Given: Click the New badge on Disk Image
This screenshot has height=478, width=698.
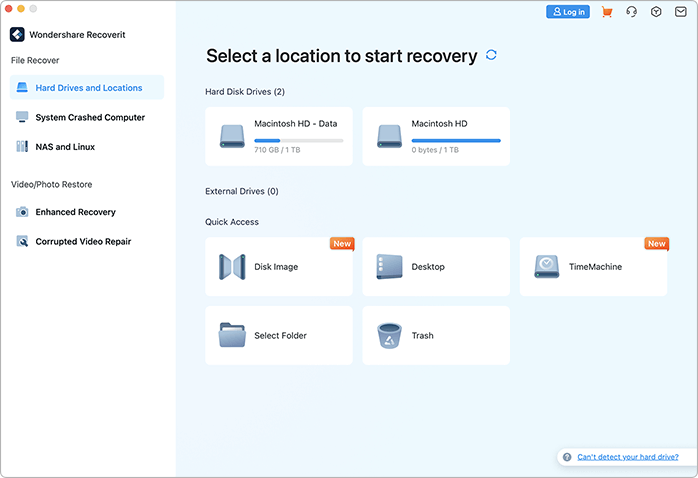Looking at the screenshot, I should (x=342, y=243).
